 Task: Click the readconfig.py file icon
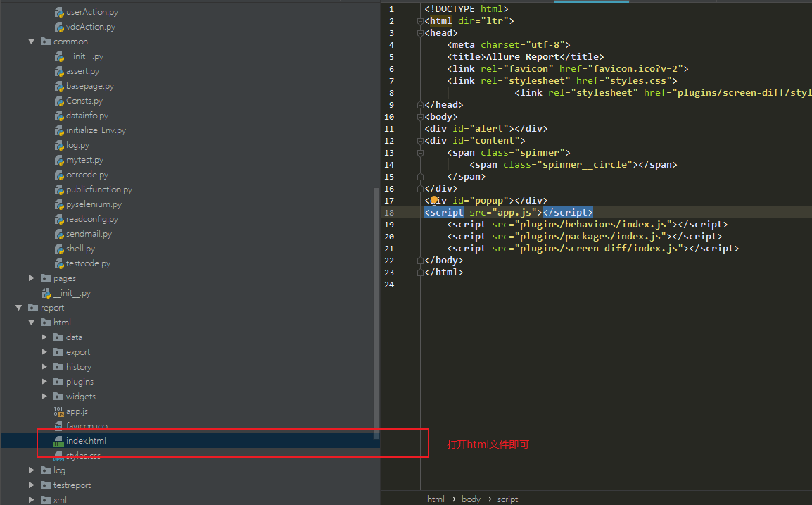click(59, 219)
